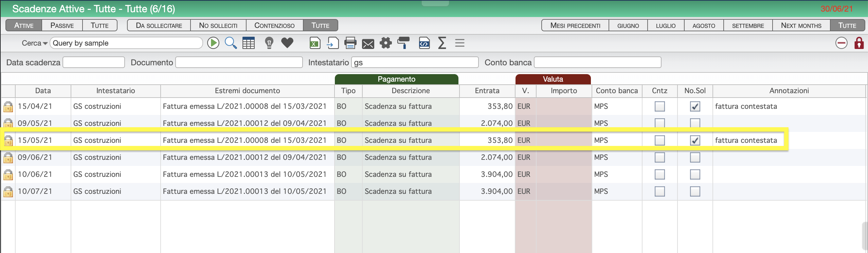Filter by Next months

tap(801, 26)
